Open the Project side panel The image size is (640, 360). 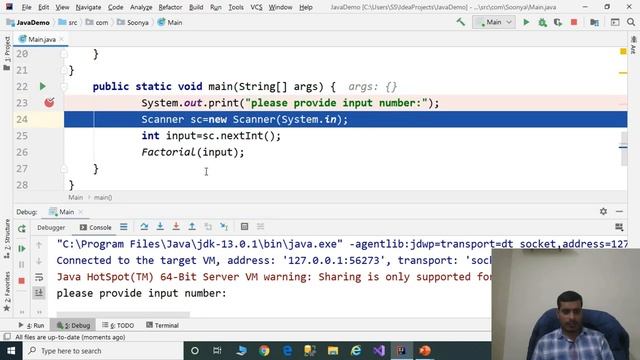[x=7, y=52]
